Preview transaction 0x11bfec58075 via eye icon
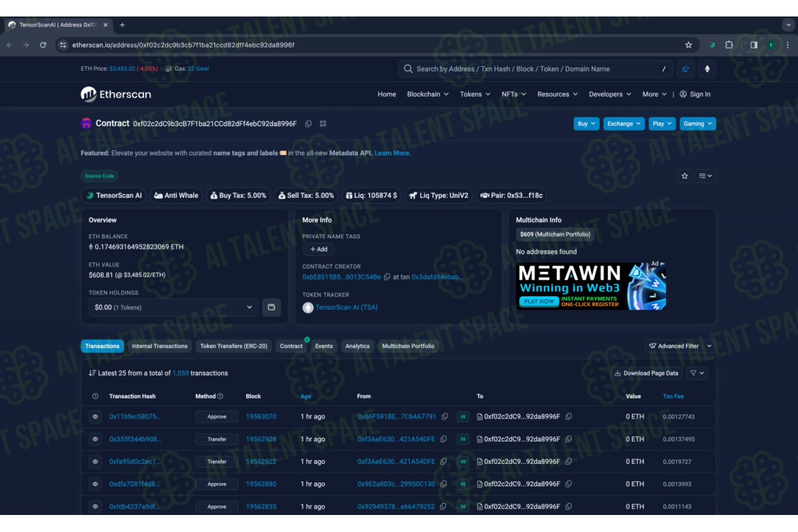 tap(95, 417)
